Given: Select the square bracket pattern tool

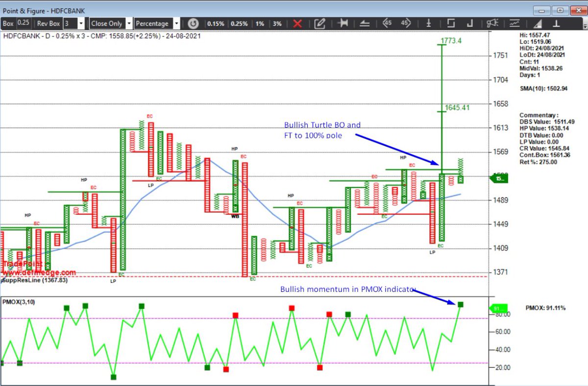Looking at the screenshot, I should (x=450, y=23).
